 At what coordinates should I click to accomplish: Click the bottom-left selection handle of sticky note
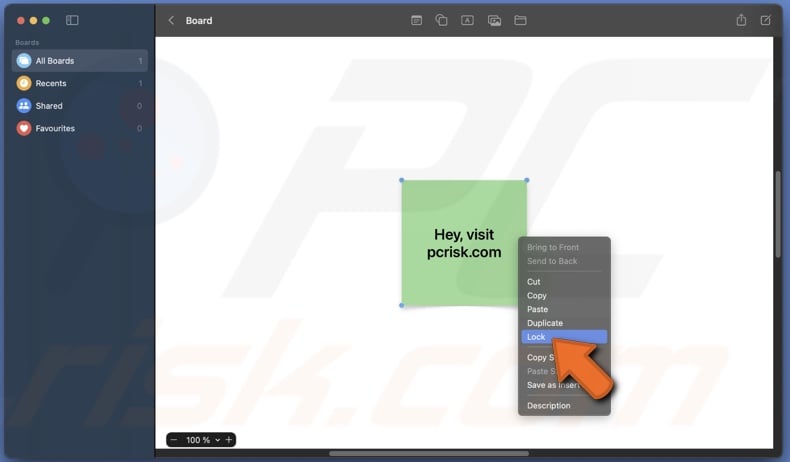(x=402, y=305)
